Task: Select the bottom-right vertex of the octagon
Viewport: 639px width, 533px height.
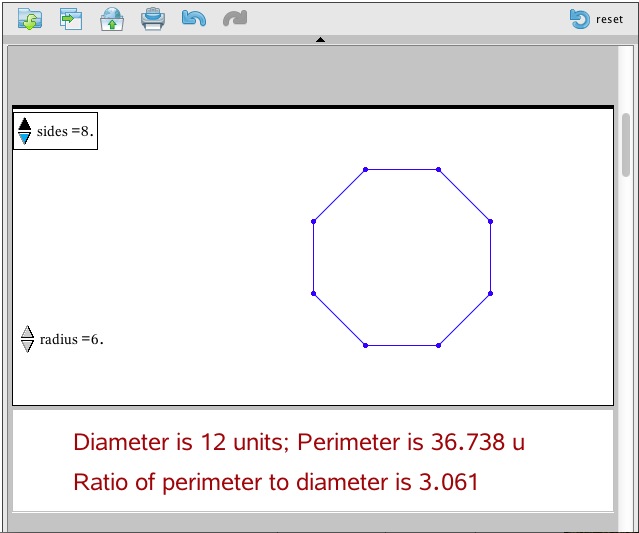Action: (x=438, y=346)
